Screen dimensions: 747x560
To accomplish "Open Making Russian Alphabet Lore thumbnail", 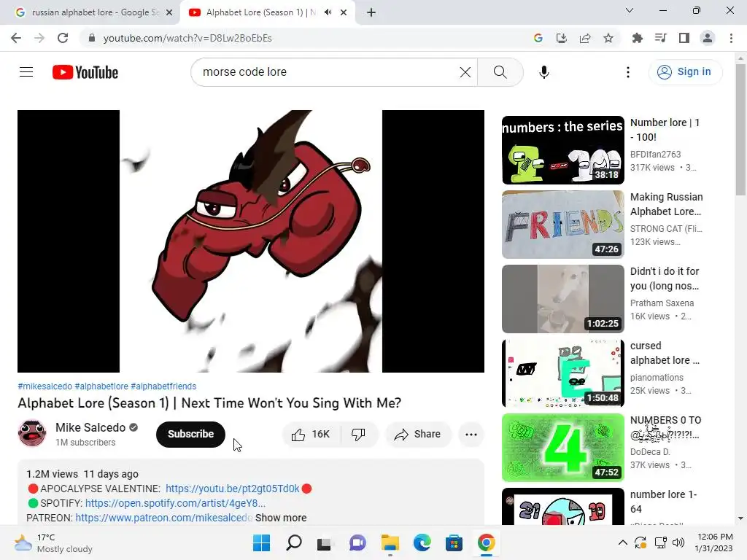I will coord(562,225).
